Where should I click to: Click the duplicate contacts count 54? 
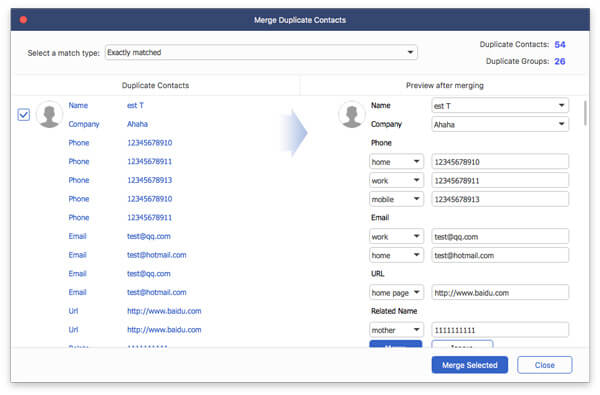pyautogui.click(x=560, y=44)
